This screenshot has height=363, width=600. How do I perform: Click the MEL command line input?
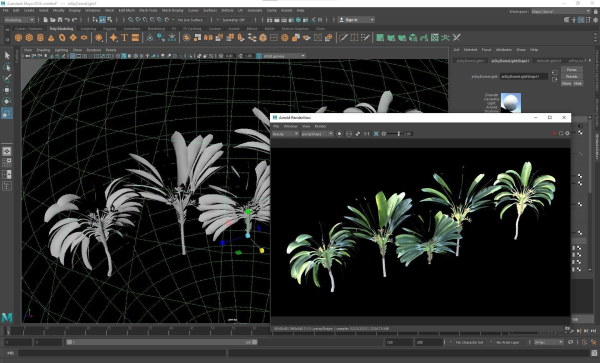(122, 353)
